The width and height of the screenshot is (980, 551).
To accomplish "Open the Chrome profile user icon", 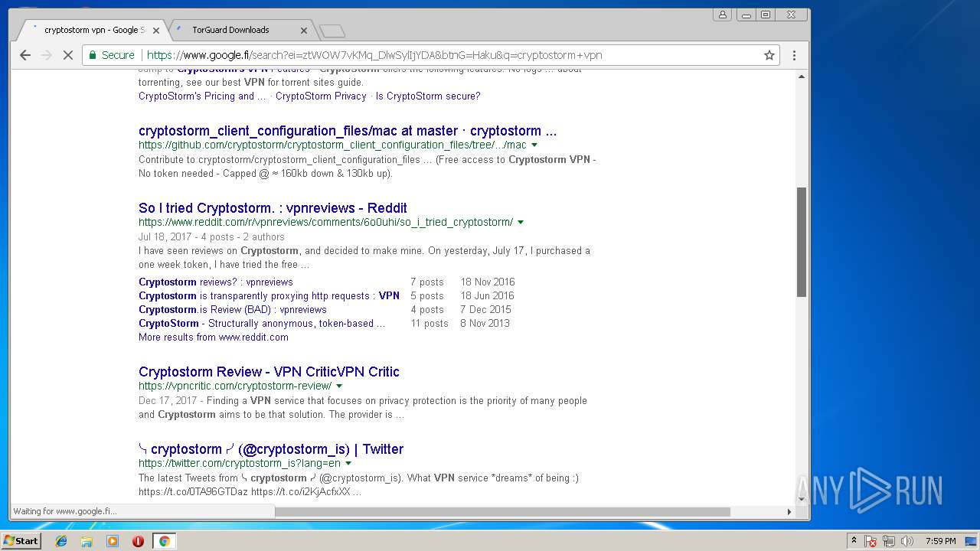I will coord(722,15).
